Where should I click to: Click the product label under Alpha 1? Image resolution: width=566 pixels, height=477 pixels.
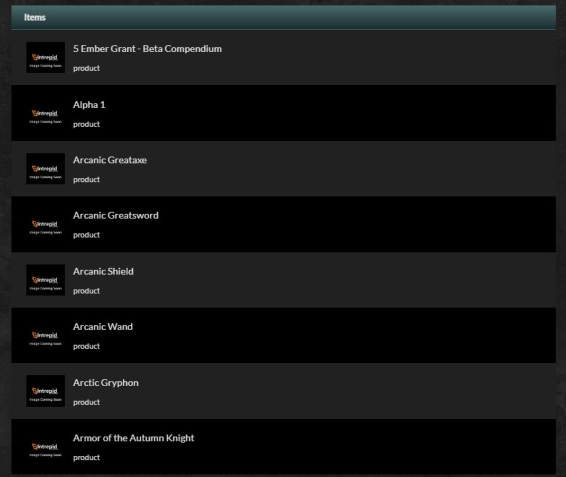click(86, 124)
